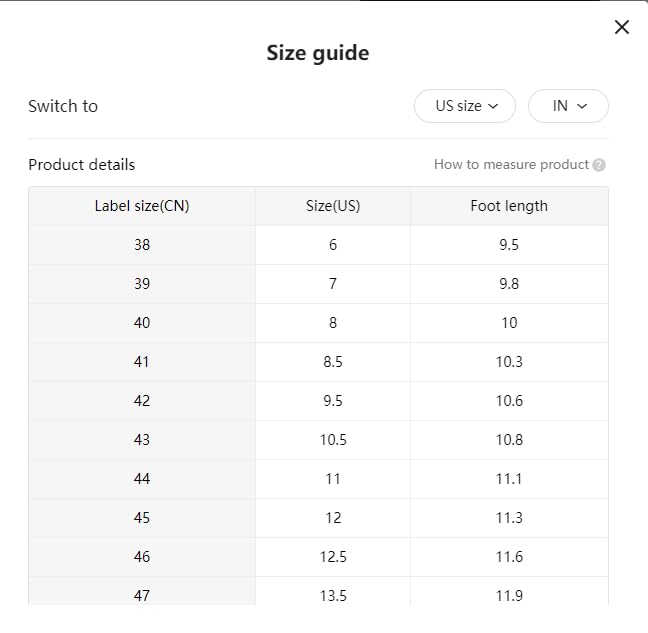Select the CN label size 46 cell

[142, 557]
